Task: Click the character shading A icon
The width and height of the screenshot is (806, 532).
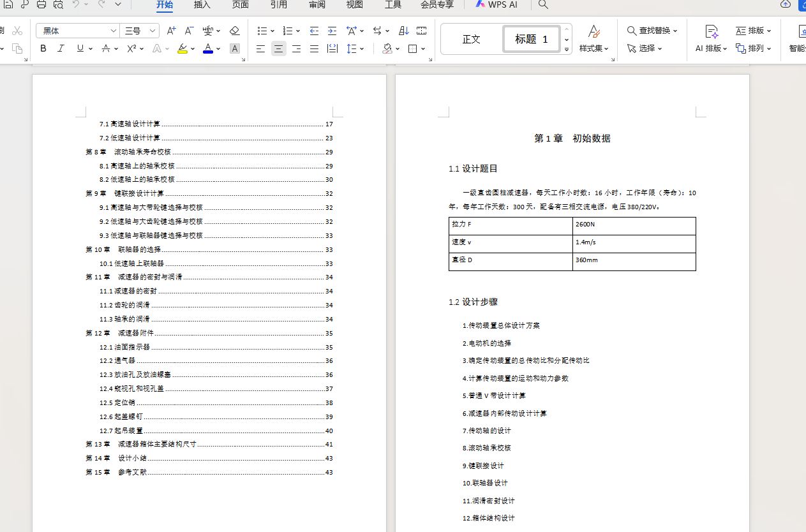Action: tap(235, 48)
